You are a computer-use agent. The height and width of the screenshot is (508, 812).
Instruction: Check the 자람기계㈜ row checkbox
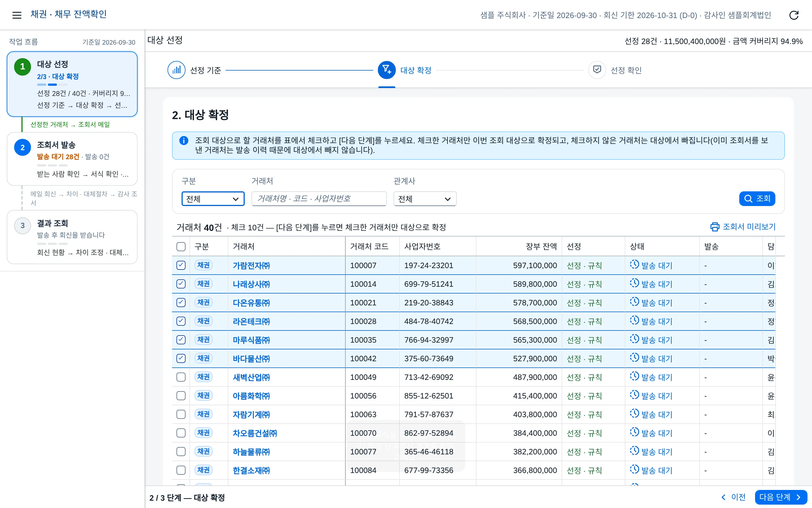(181, 415)
